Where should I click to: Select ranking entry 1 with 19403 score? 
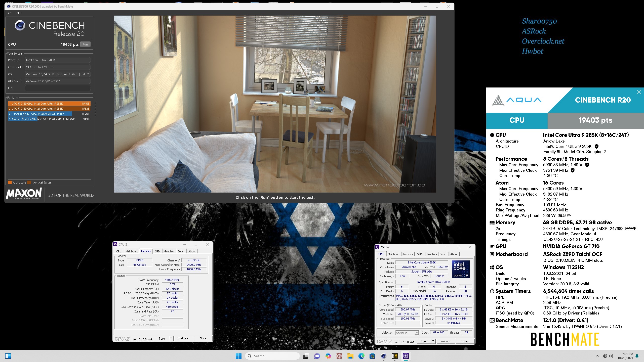pos(49,104)
